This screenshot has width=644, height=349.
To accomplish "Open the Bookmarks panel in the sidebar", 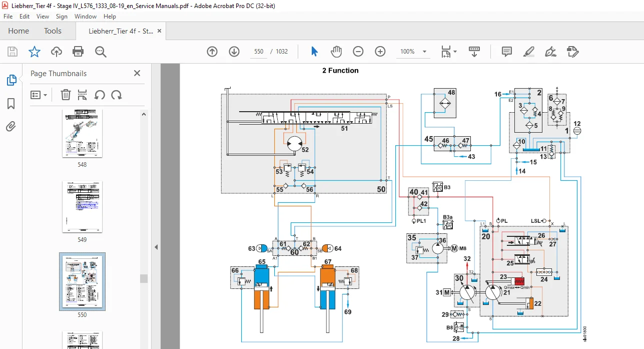I will (x=11, y=104).
